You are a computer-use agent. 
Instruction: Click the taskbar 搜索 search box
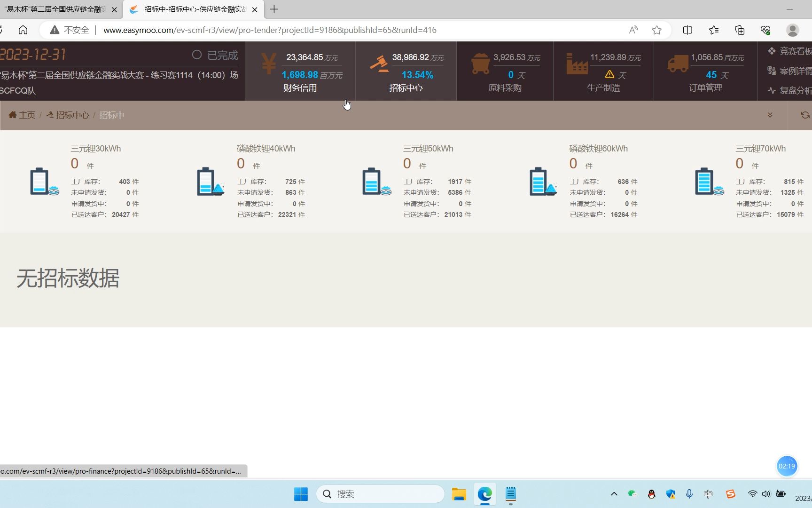pyautogui.click(x=381, y=494)
